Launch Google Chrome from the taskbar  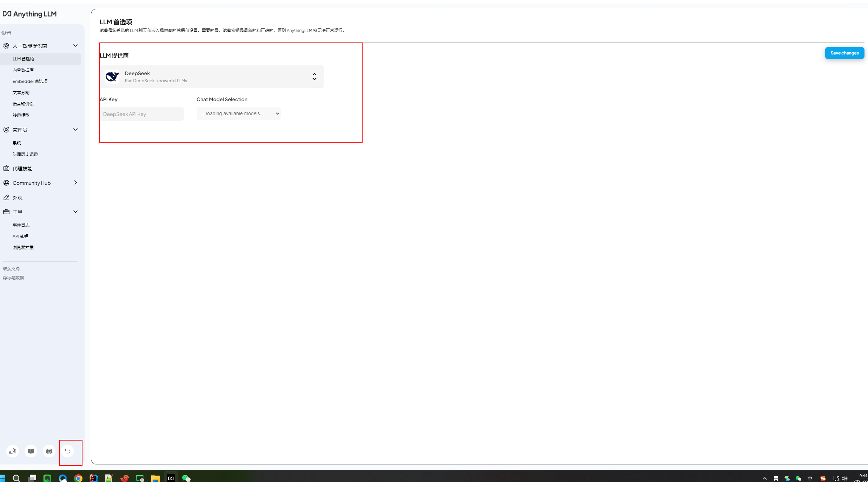click(78, 478)
